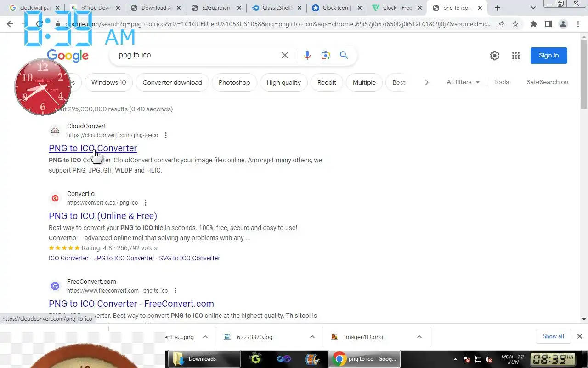588x368 pixels.
Task: Open a new browser tab
Action: tap(498, 8)
